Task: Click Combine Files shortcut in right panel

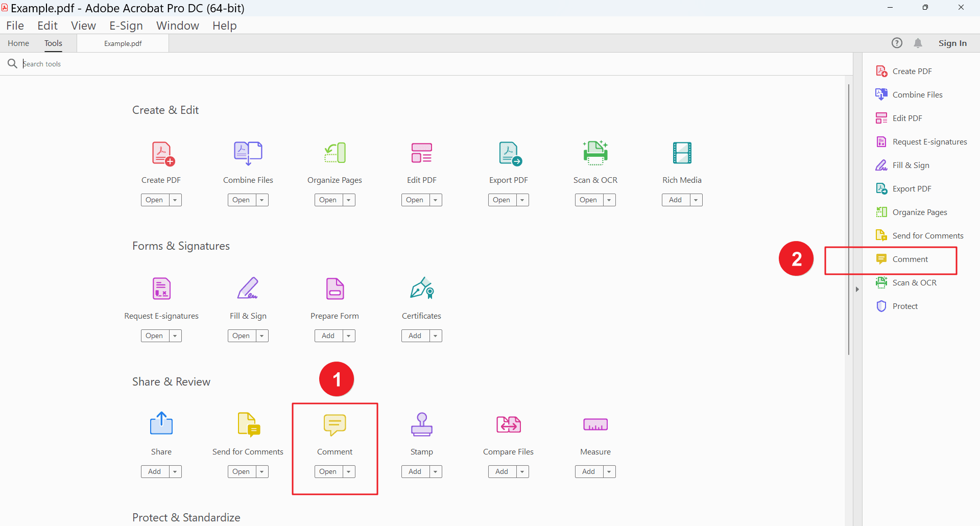Action: [910, 94]
